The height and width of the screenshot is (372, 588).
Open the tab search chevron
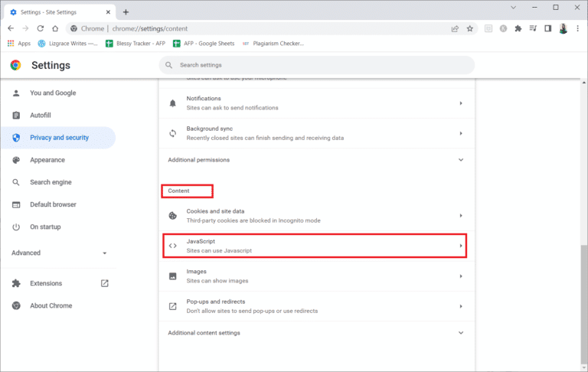tap(514, 8)
